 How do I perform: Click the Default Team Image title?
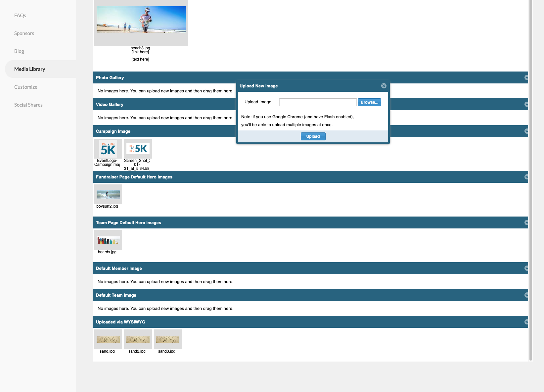pos(116,295)
